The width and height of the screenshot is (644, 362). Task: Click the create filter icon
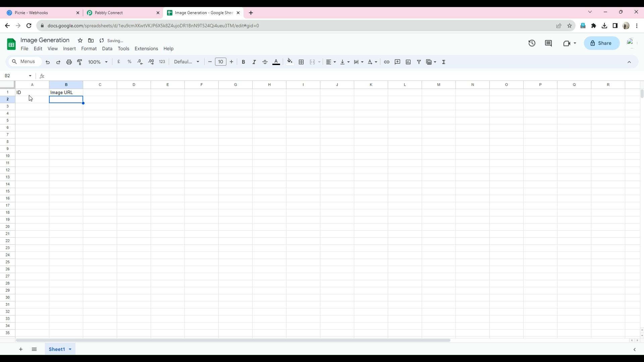[419, 62]
